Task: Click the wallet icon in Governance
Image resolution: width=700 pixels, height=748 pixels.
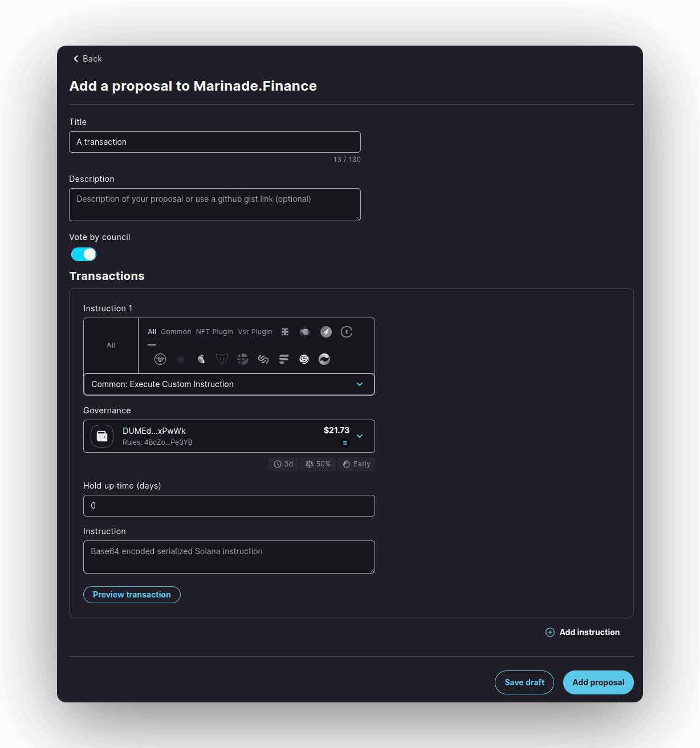Action: (x=102, y=436)
